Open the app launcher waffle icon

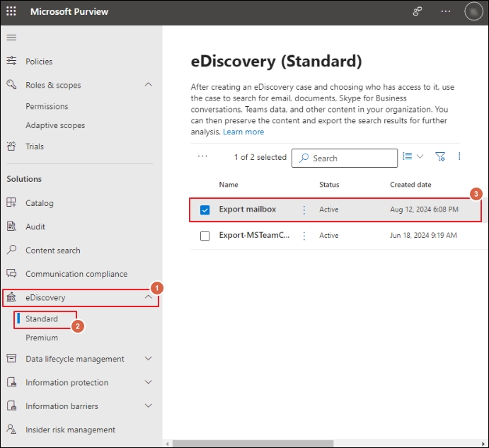pyautogui.click(x=11, y=11)
